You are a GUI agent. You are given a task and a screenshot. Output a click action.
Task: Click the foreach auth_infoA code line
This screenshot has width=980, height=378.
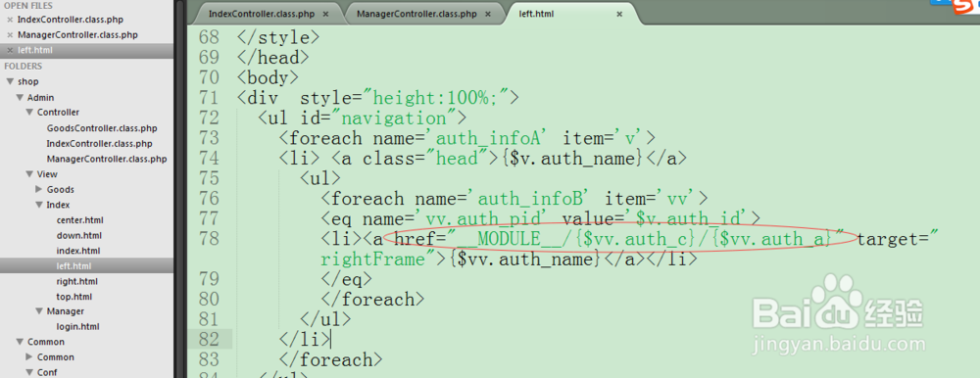click(466, 138)
